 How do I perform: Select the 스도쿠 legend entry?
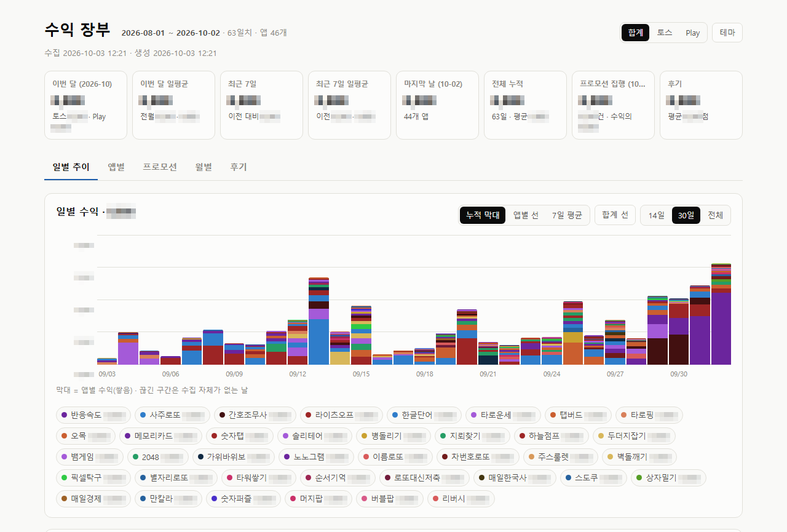coord(593,478)
